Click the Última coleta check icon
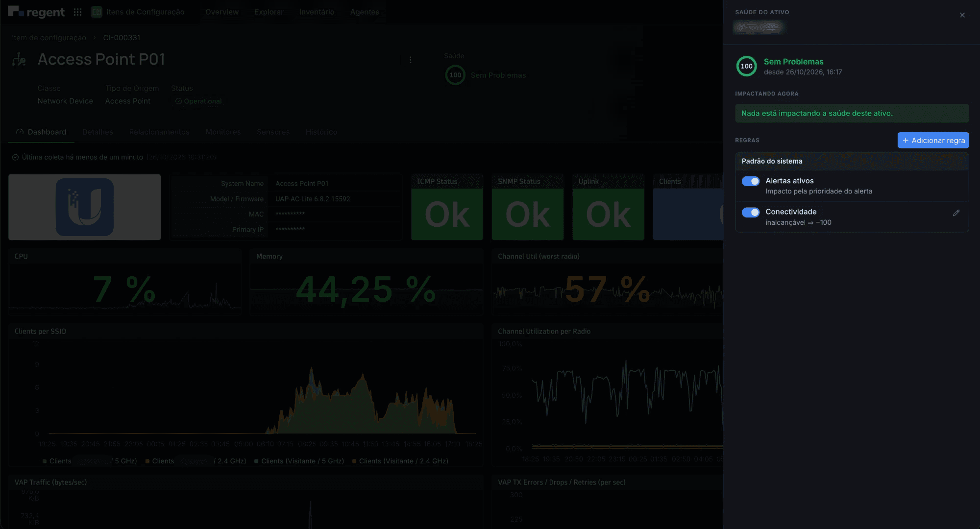 click(x=15, y=157)
